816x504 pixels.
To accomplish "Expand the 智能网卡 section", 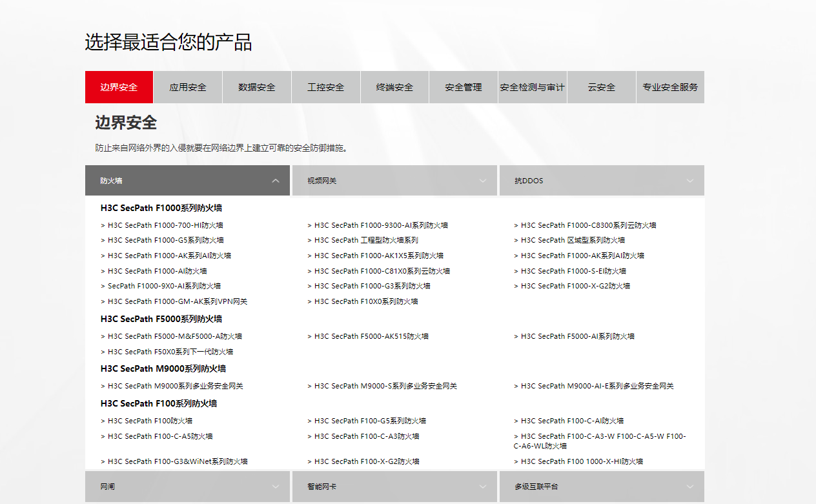I will point(394,487).
